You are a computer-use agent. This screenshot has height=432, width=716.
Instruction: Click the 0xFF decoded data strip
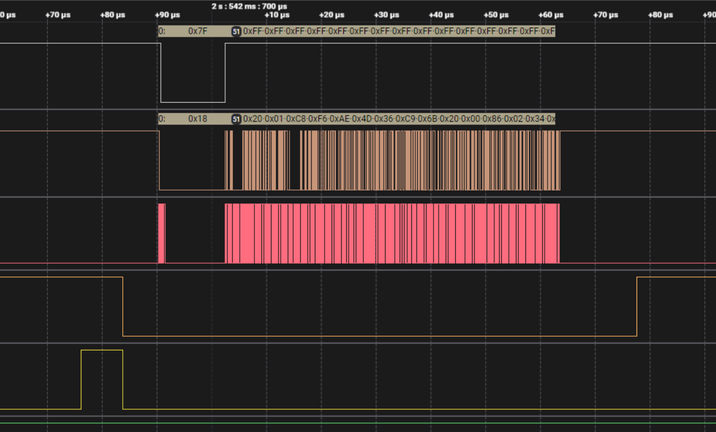(x=400, y=32)
